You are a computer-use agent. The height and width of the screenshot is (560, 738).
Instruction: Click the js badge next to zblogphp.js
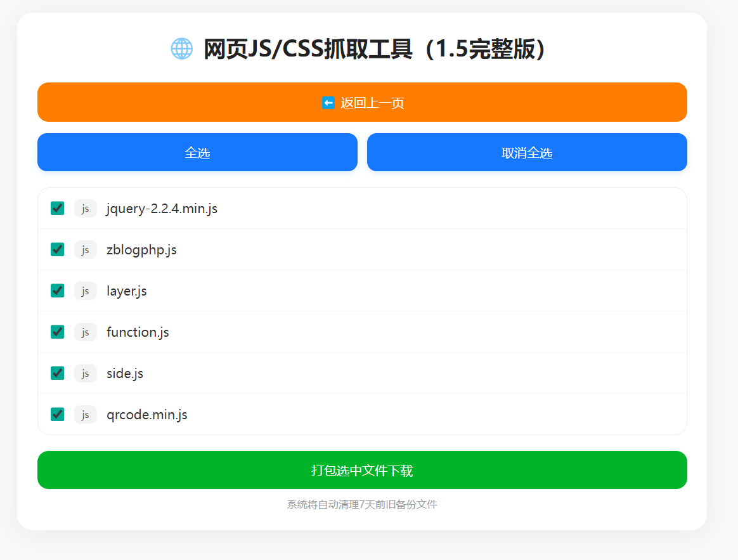(x=85, y=249)
